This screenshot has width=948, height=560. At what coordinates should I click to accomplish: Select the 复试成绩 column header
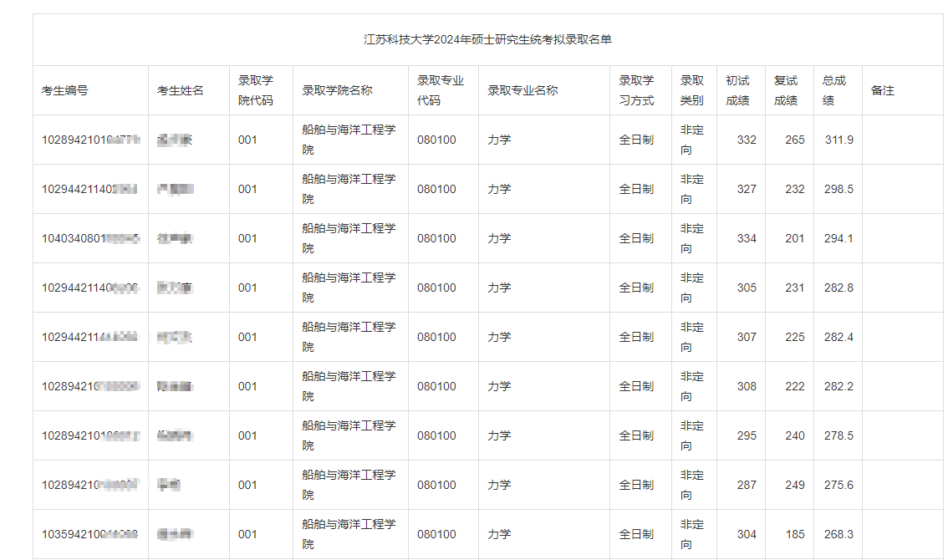[786, 90]
